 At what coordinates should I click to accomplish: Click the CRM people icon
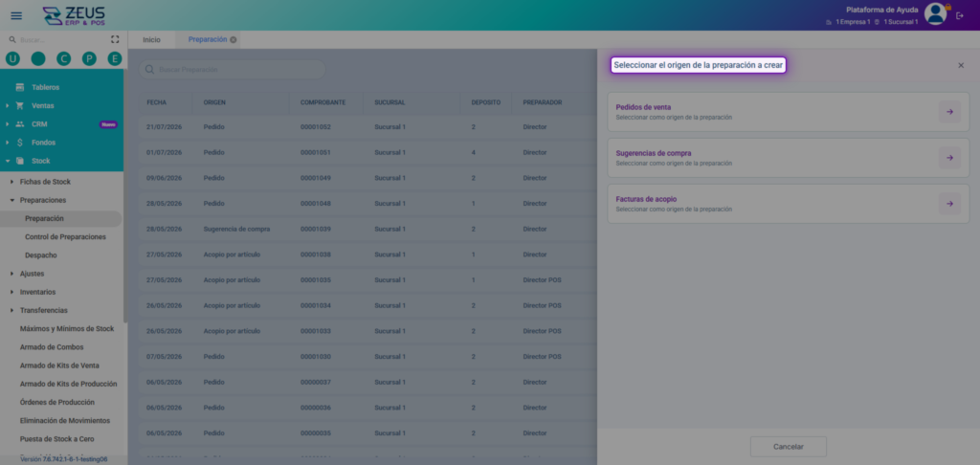(20, 123)
